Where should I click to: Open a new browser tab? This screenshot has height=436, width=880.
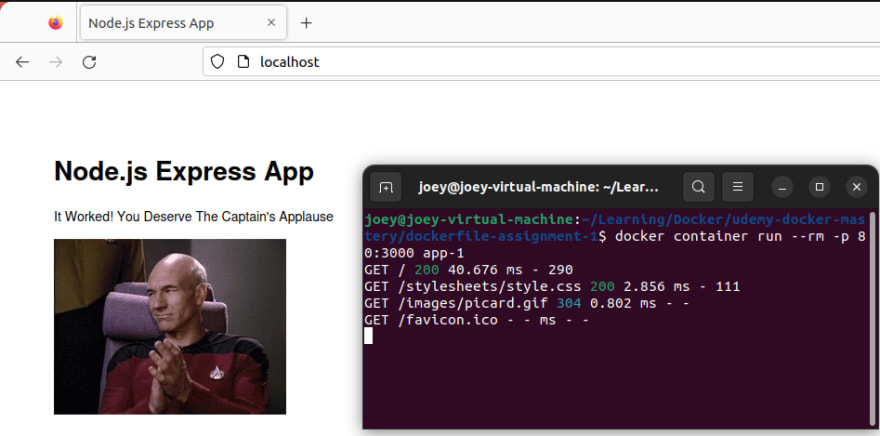(x=306, y=23)
